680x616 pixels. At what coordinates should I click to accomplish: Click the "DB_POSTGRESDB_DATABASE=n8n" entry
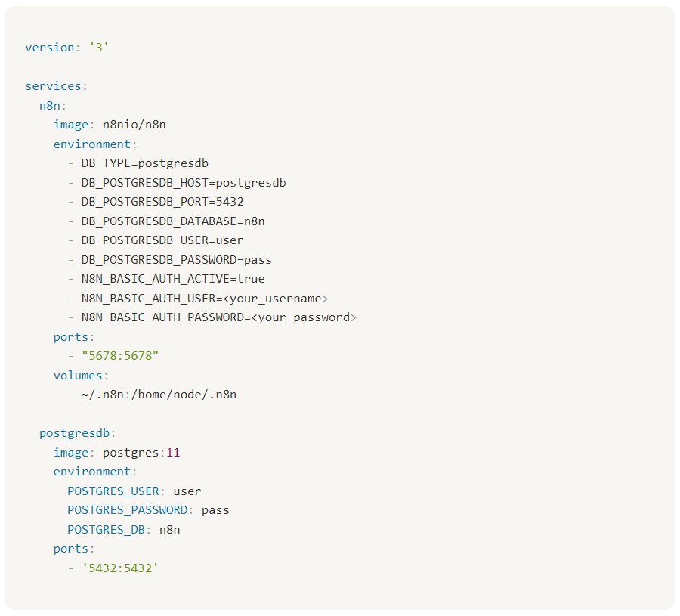point(173,221)
